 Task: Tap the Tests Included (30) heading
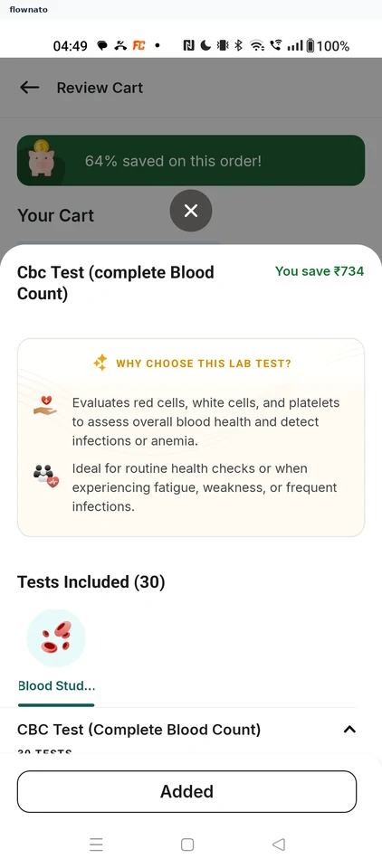coord(91,582)
